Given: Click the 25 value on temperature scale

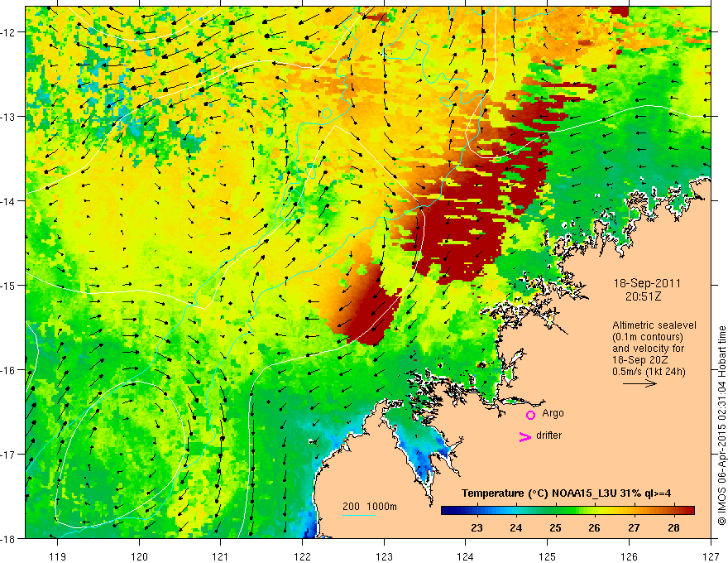Looking at the screenshot, I should (555, 528).
